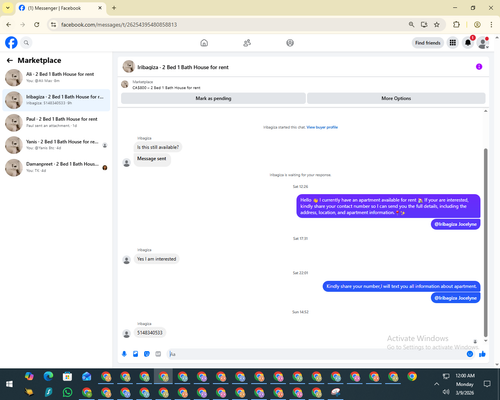This screenshot has width=500, height=400.
Task: Open View buyer profile link
Action: pyautogui.click(x=322, y=127)
